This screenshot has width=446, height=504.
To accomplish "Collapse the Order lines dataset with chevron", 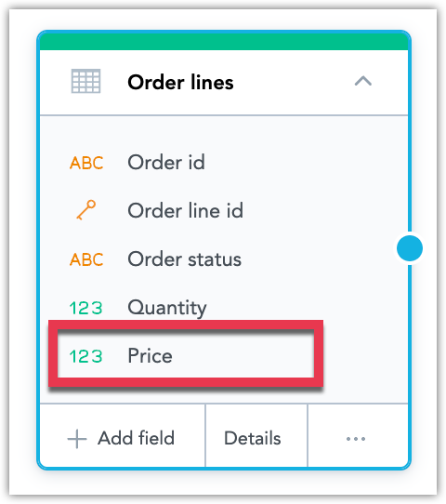I will click(x=362, y=81).
